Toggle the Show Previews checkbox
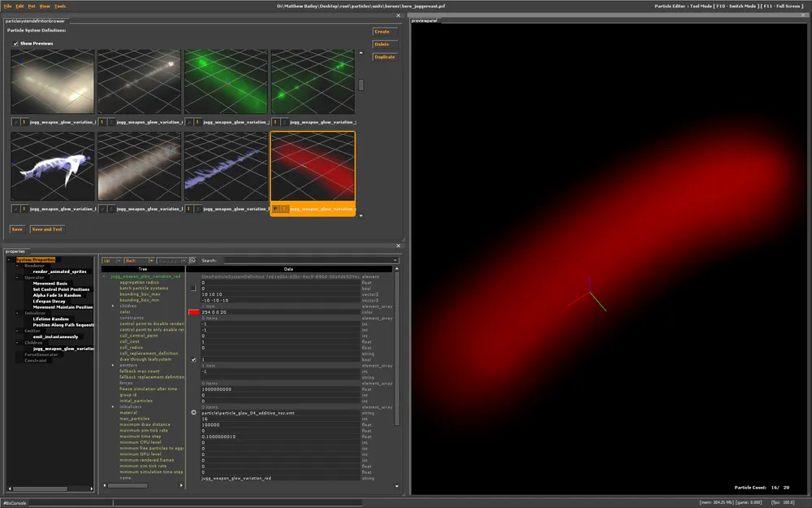This screenshot has height=508, width=812. click(15, 43)
